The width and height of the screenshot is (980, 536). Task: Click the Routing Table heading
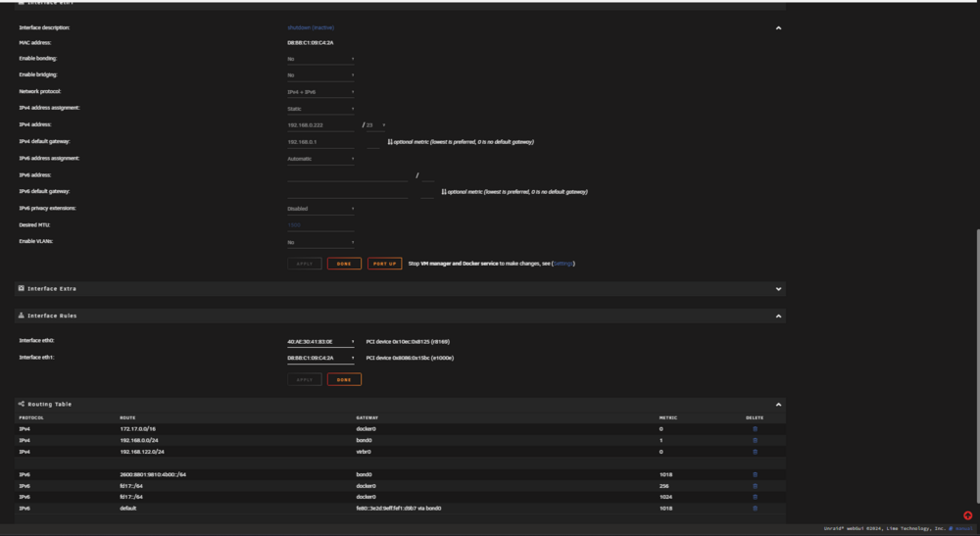(x=49, y=404)
